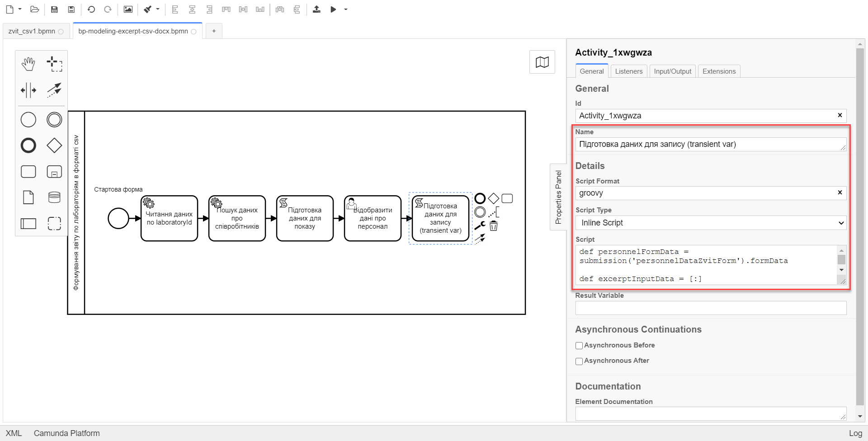
Task: Click Element Documentation field
Action: pyautogui.click(x=711, y=413)
